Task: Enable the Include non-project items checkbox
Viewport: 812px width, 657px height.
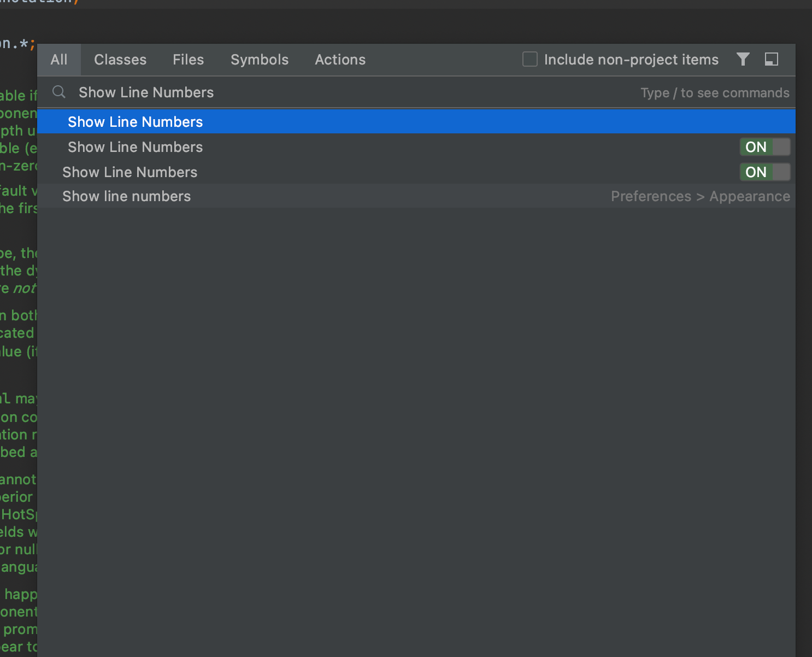Action: pos(529,59)
